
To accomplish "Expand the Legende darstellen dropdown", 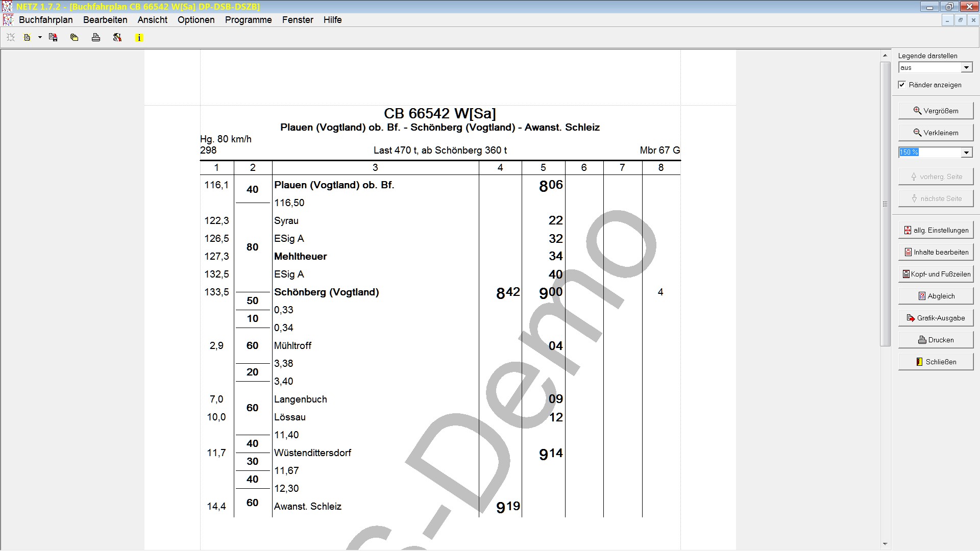I will 966,67.
